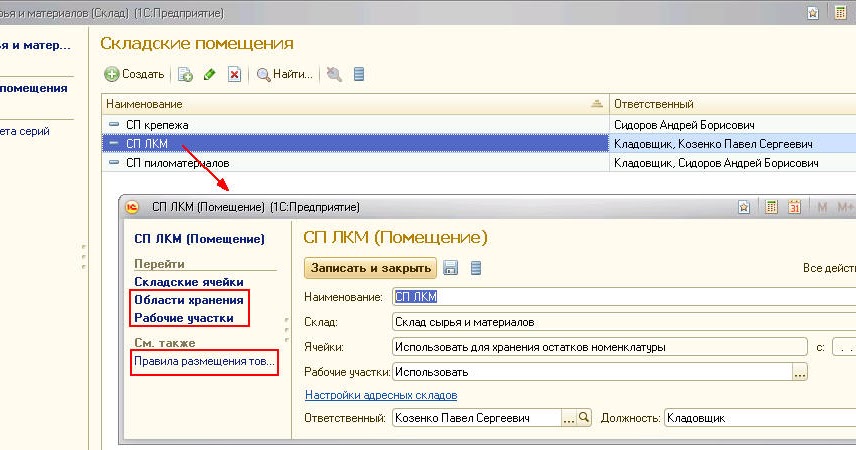Click the date field after 'с:'
This screenshot has width=856, height=450.
coord(844,347)
